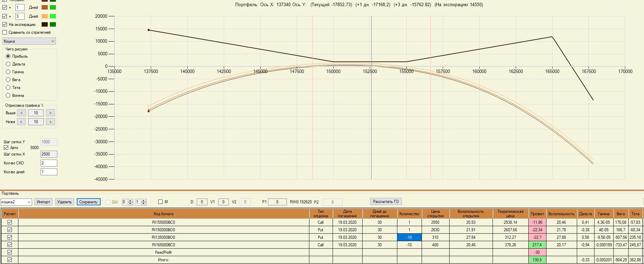The height and width of the screenshot is (264, 644).
Task: Pick the light green swatch for +3 days
Action: [53, 16]
